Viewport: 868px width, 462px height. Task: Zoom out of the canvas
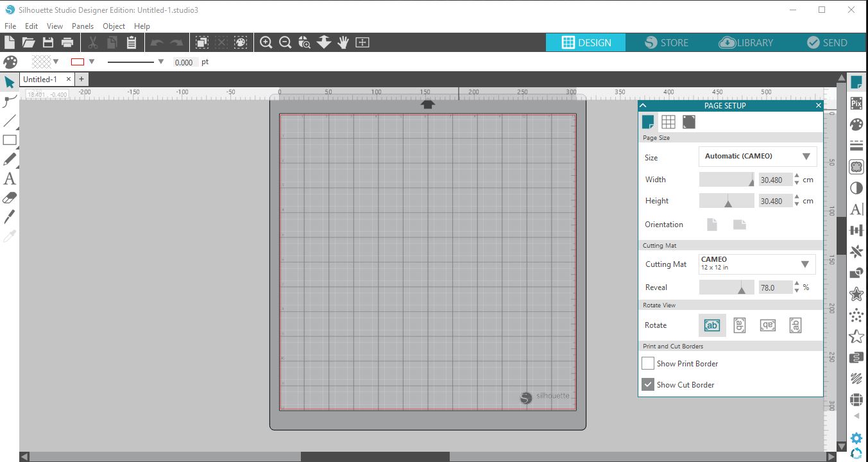click(x=285, y=42)
